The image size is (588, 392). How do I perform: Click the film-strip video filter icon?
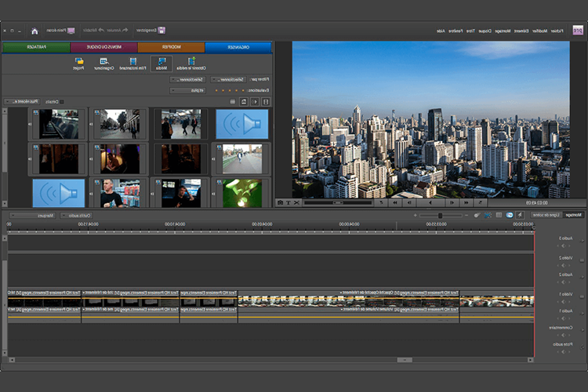coord(266,102)
